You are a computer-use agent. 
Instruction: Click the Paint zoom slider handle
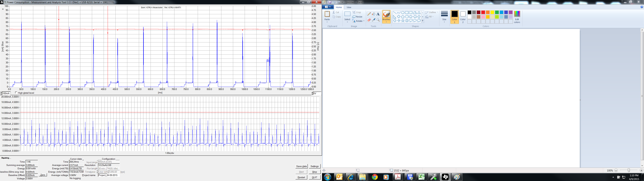[x=629, y=170]
